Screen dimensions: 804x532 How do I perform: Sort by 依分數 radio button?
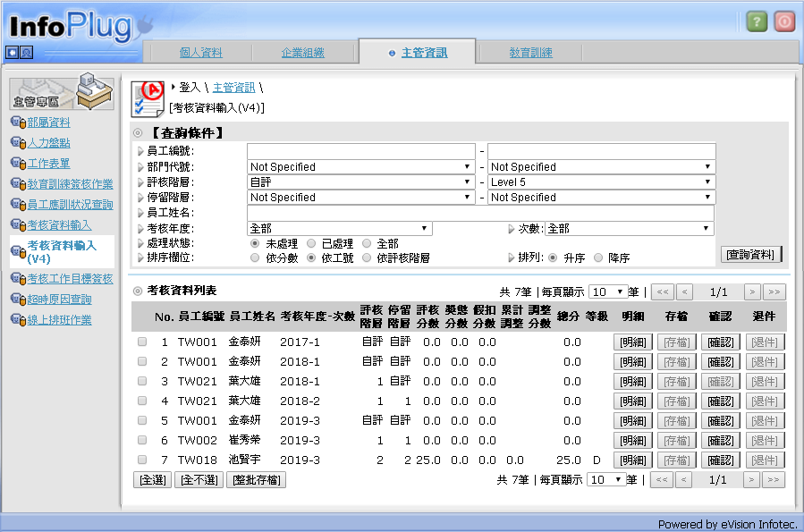click(255, 258)
